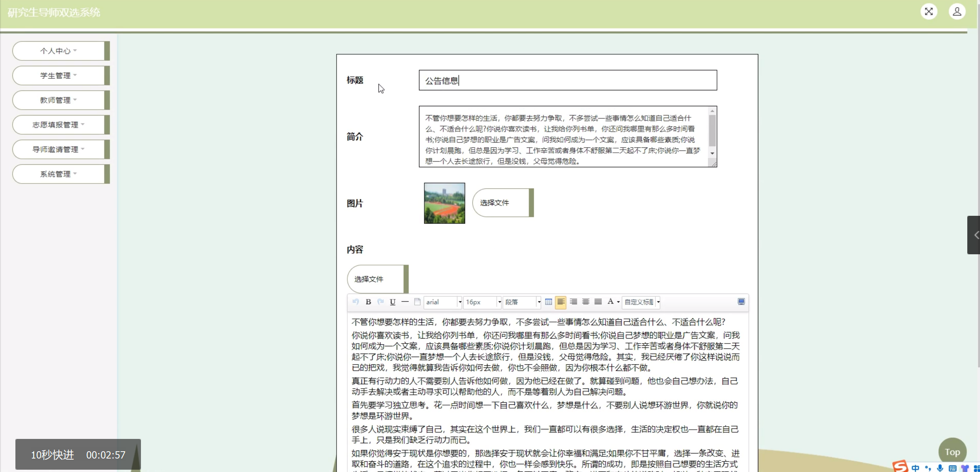Click the undo arrow in editor
This screenshot has height=472, width=980.
[355, 302]
